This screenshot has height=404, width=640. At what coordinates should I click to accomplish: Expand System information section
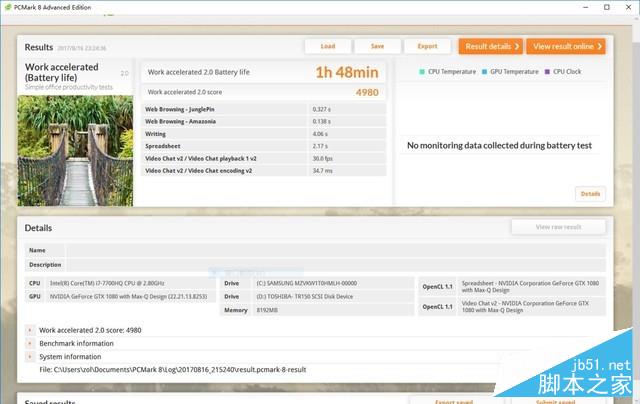pyautogui.click(x=30, y=357)
